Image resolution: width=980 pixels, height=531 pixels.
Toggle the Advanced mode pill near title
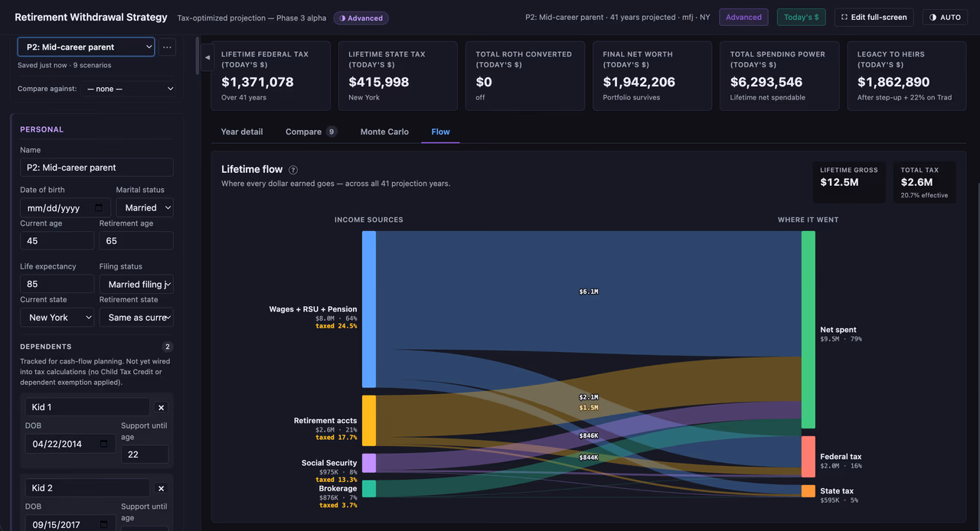[361, 18]
